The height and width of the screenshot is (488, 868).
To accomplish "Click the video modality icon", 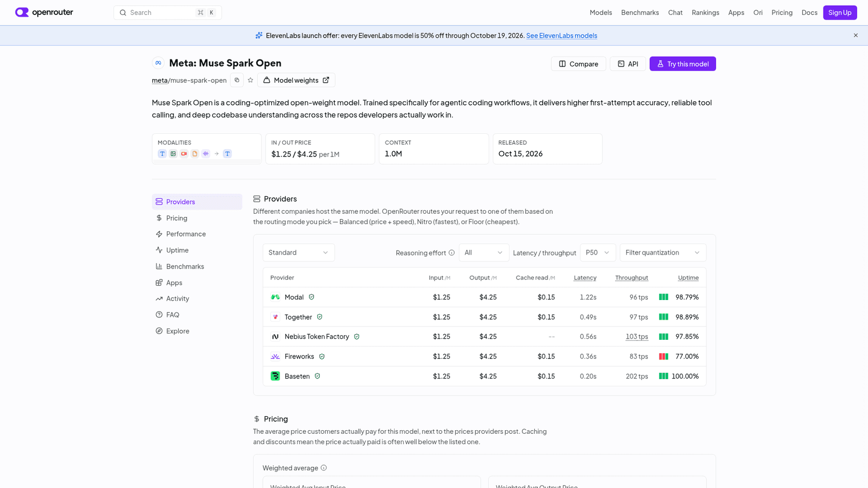I will [184, 154].
